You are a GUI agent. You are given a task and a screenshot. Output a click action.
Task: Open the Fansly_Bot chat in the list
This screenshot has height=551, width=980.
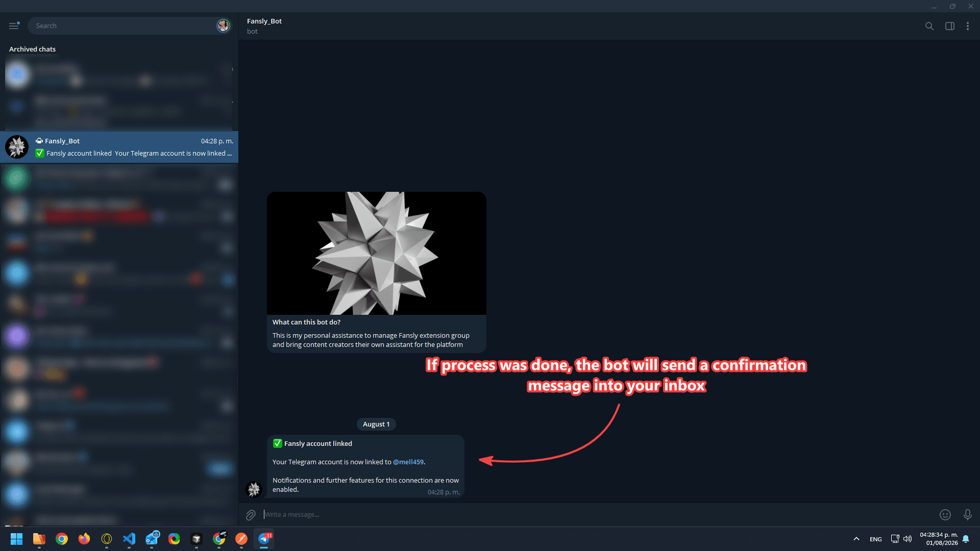119,147
